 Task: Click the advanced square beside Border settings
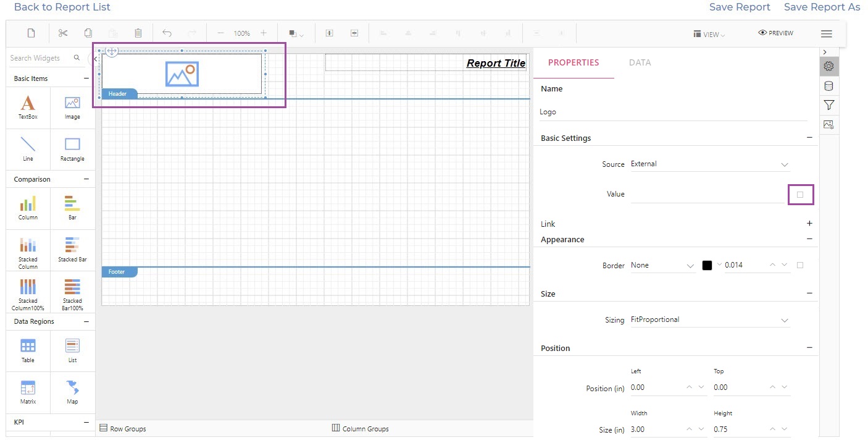800,265
